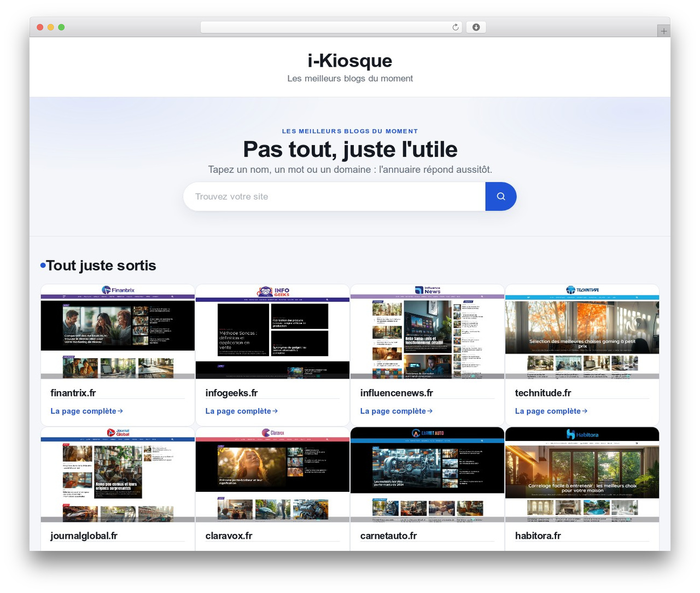700x593 pixels.
Task: Reload the page with the refresh icon
Action: click(456, 27)
